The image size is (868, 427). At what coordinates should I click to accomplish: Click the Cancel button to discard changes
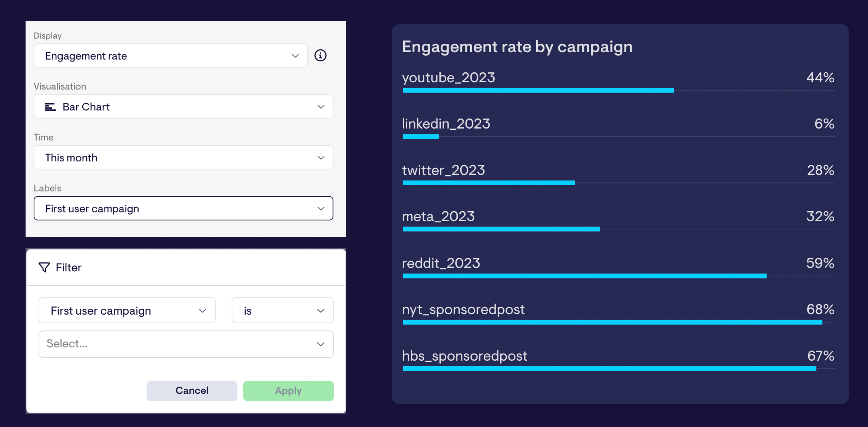(192, 374)
